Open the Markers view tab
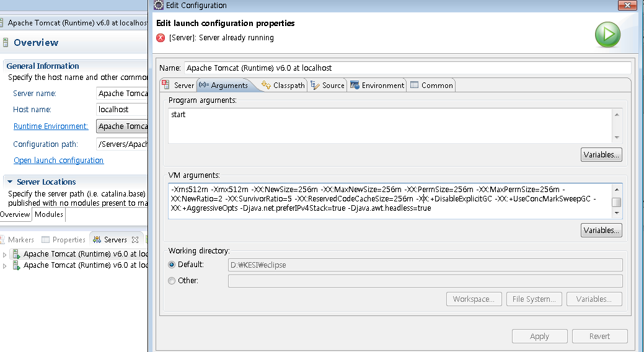 coord(17,239)
